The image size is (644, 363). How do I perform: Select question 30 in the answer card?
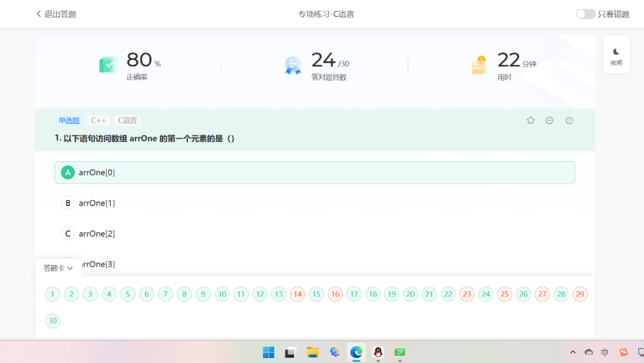53,320
